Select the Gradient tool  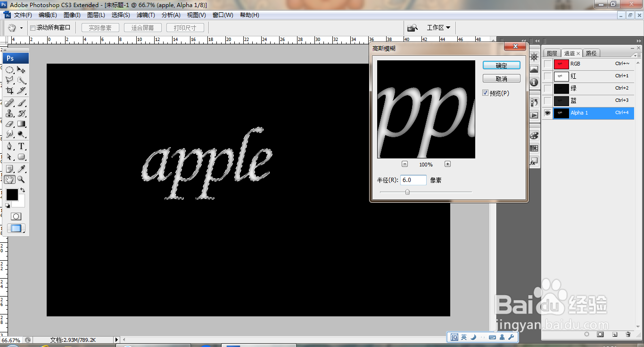[x=21, y=124]
